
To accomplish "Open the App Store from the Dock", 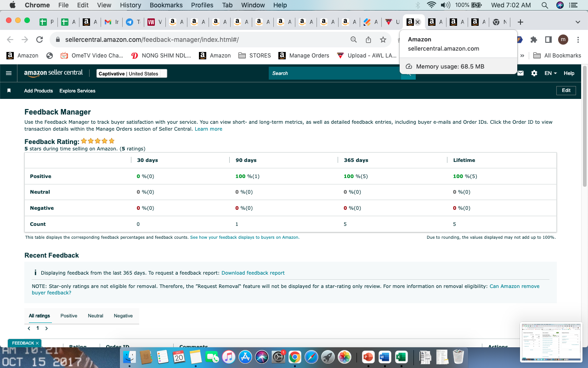I will 245,357.
